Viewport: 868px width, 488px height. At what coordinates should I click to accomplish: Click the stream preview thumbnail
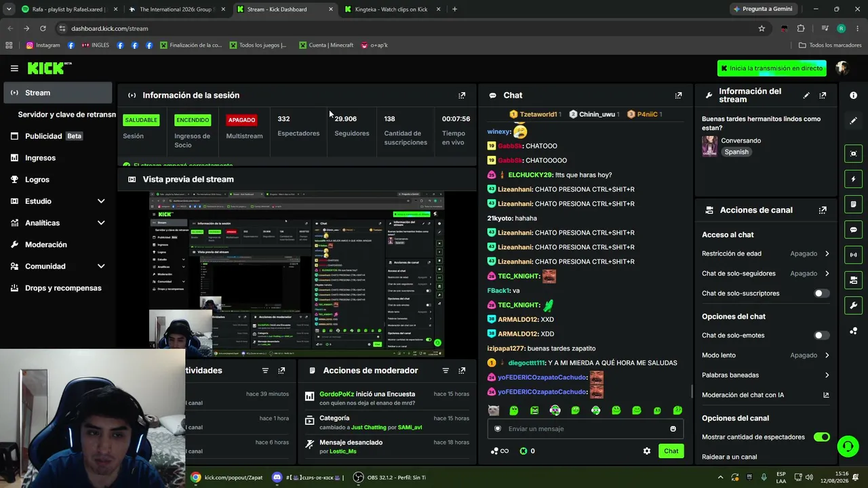click(x=296, y=274)
